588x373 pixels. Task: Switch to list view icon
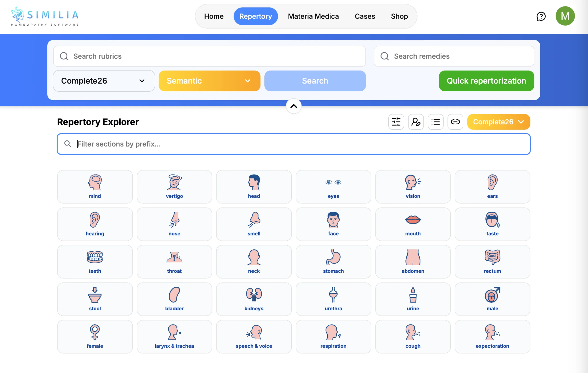pos(435,122)
